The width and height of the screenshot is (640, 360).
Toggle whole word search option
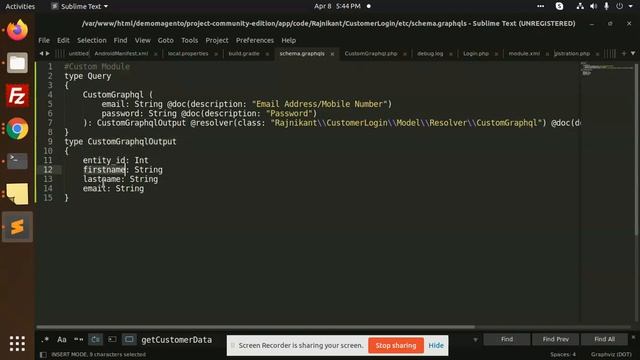pyautogui.click(x=78, y=340)
